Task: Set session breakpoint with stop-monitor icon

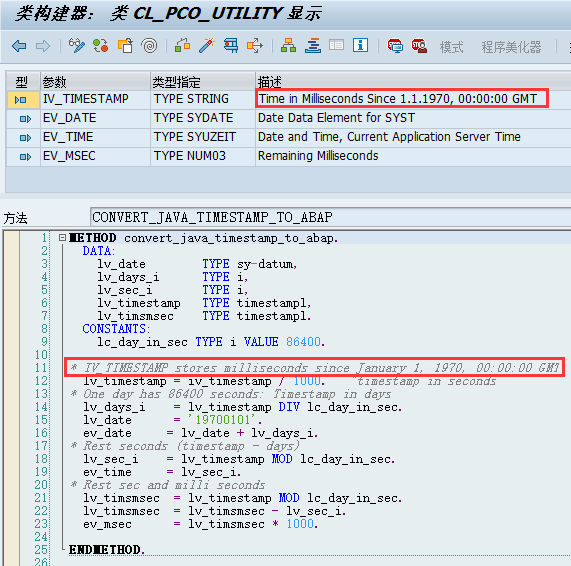Action: click(395, 46)
